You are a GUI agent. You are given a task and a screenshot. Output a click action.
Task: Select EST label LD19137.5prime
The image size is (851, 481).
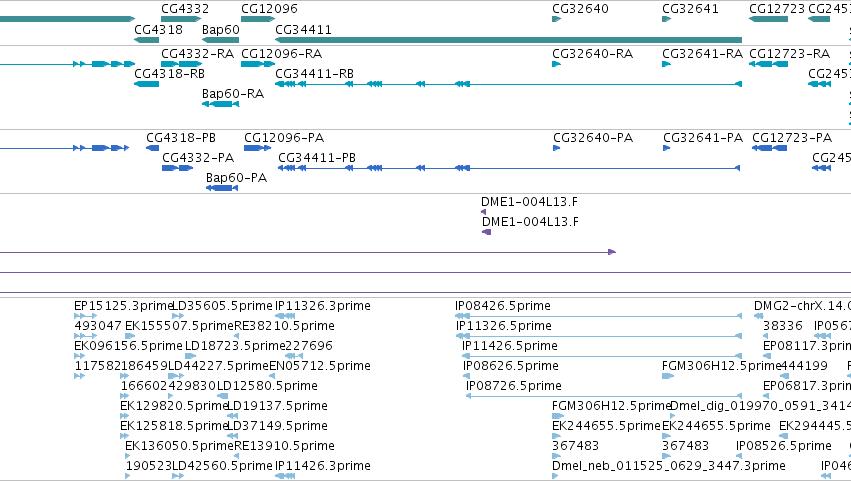coord(277,406)
